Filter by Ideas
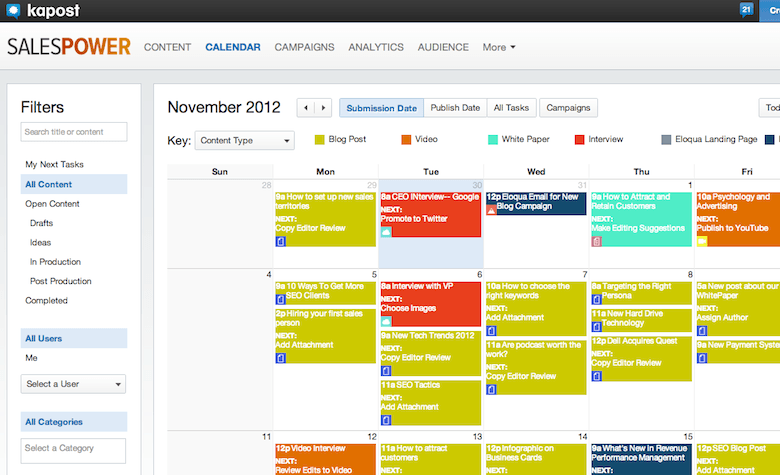Screen dimensions: 780x475 [40, 242]
